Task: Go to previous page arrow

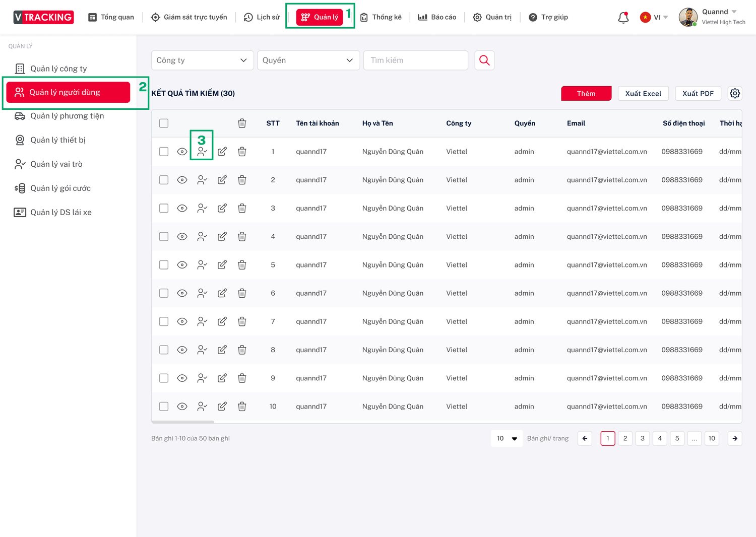Action: pyautogui.click(x=585, y=438)
